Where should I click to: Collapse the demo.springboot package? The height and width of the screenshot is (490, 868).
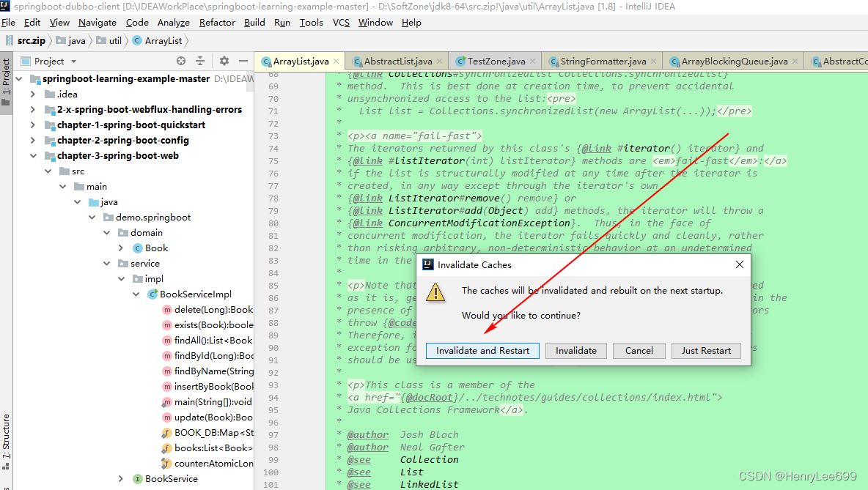(x=92, y=218)
